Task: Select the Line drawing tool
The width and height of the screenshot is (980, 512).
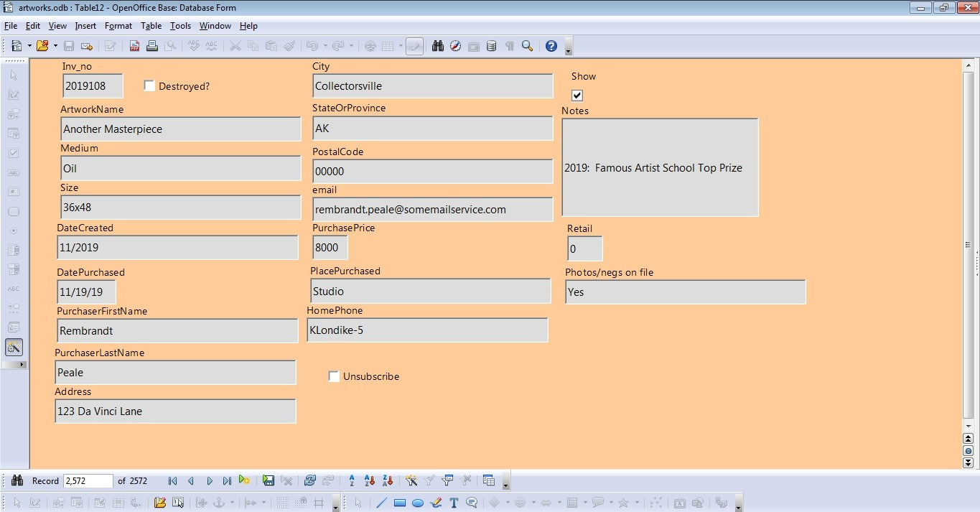Action: click(x=382, y=503)
